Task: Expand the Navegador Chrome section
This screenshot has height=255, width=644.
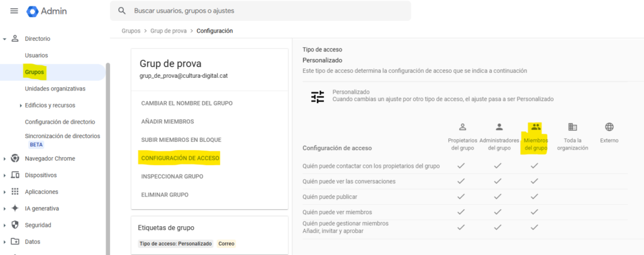Action: (5, 159)
